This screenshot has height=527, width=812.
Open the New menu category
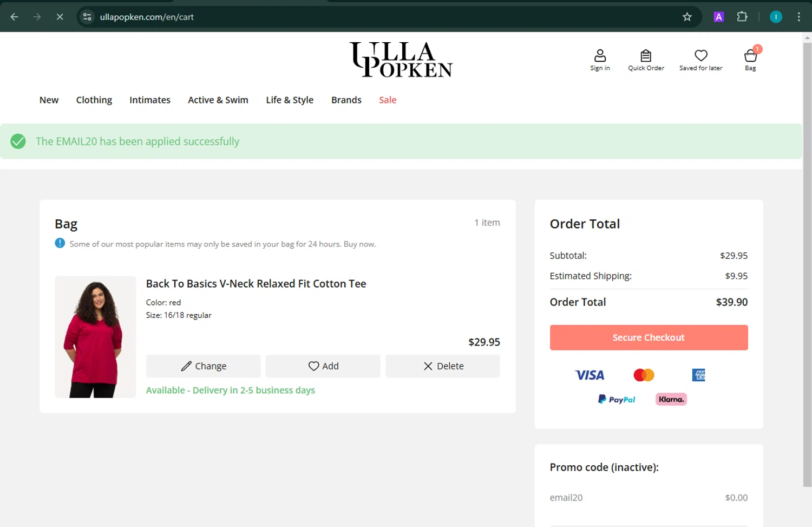coord(49,100)
